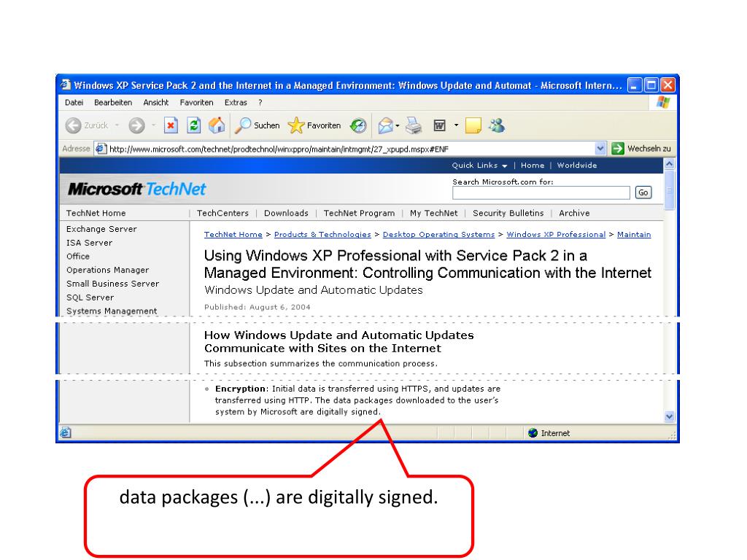The width and height of the screenshot is (747, 560).
Task: Click the scrollbar down arrow
Action: pos(670,416)
